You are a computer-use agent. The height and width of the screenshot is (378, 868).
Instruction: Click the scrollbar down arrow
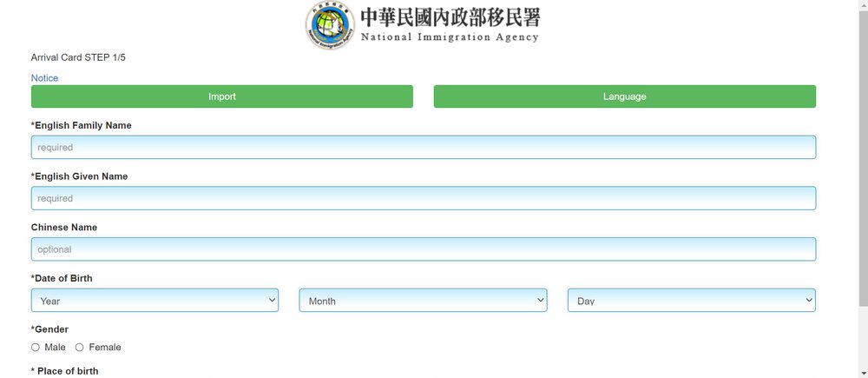tap(863, 373)
